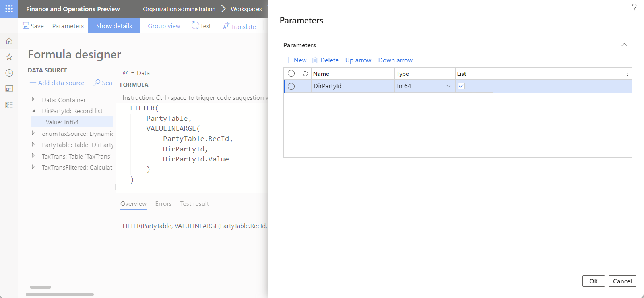Click the FILTER( line in formula editor

click(144, 108)
